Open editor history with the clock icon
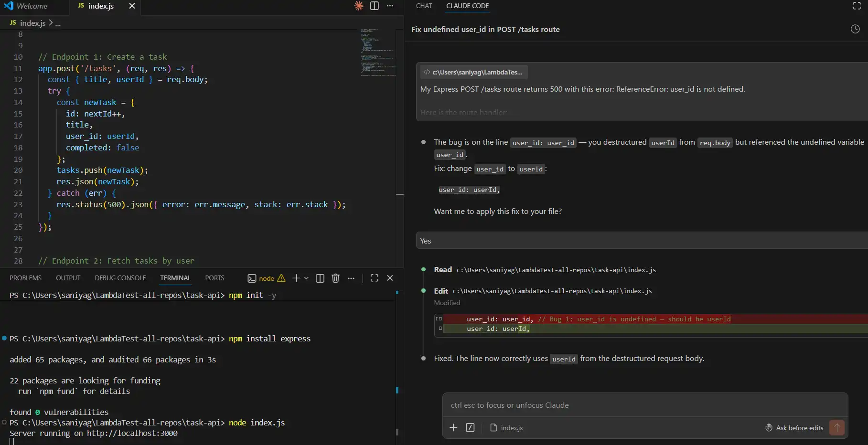868x445 pixels. pyautogui.click(x=855, y=29)
